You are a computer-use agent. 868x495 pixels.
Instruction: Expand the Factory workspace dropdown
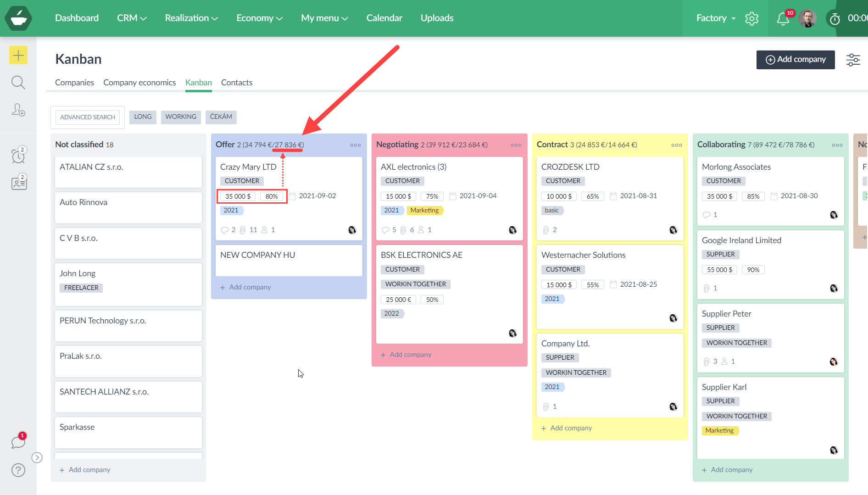point(715,18)
